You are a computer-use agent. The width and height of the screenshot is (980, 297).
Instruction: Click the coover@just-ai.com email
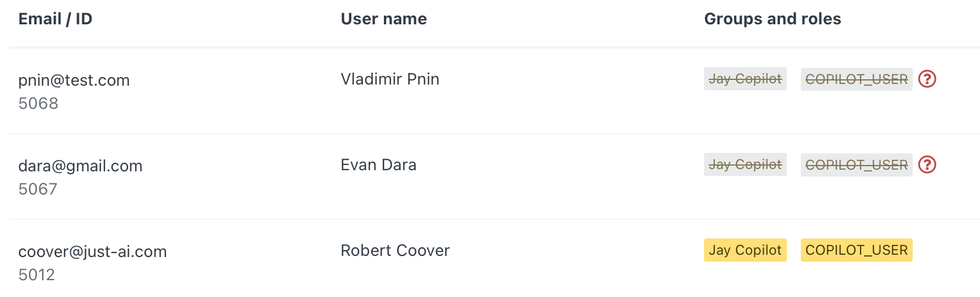pyautogui.click(x=92, y=251)
